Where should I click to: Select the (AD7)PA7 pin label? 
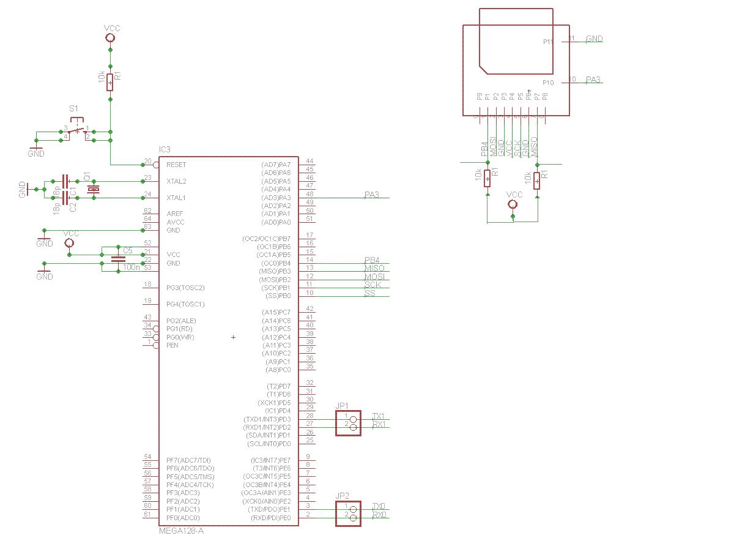[275, 165]
